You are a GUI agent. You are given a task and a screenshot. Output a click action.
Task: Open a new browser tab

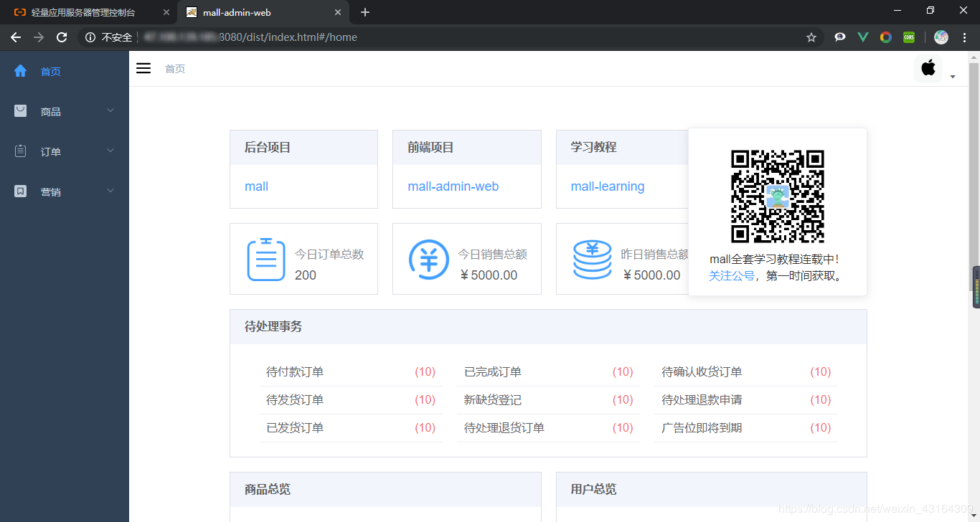[x=365, y=12]
